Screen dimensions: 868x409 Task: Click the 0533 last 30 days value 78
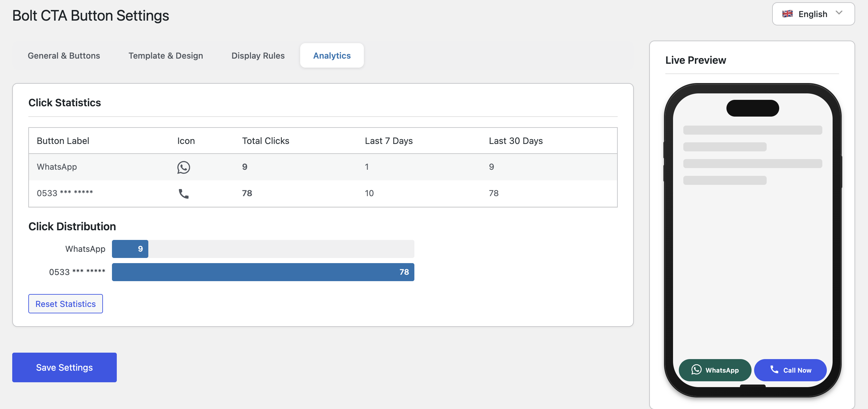(494, 193)
